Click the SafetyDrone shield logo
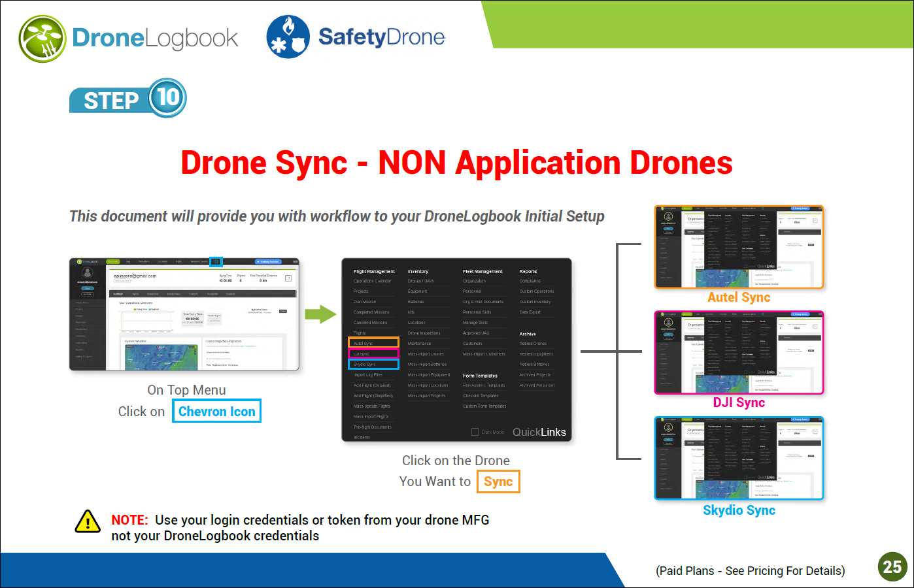The image size is (914, 588). pos(288,37)
